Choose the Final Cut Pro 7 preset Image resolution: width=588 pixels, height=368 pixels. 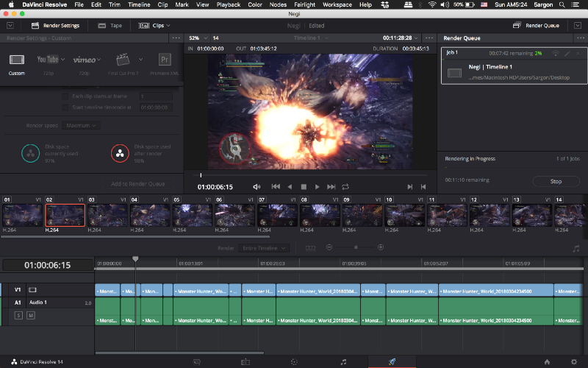point(123,60)
